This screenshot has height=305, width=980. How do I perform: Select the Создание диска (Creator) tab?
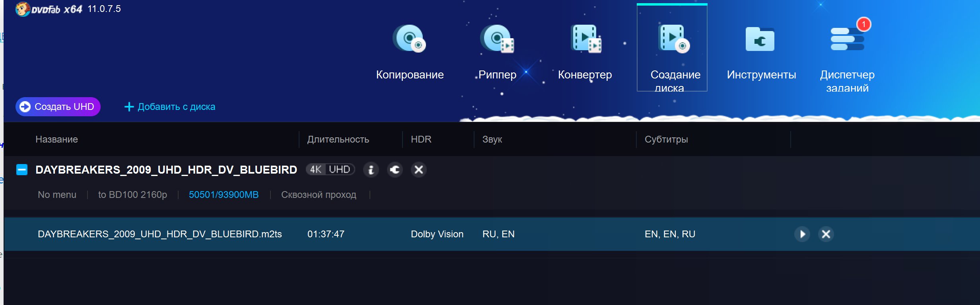coord(672,52)
